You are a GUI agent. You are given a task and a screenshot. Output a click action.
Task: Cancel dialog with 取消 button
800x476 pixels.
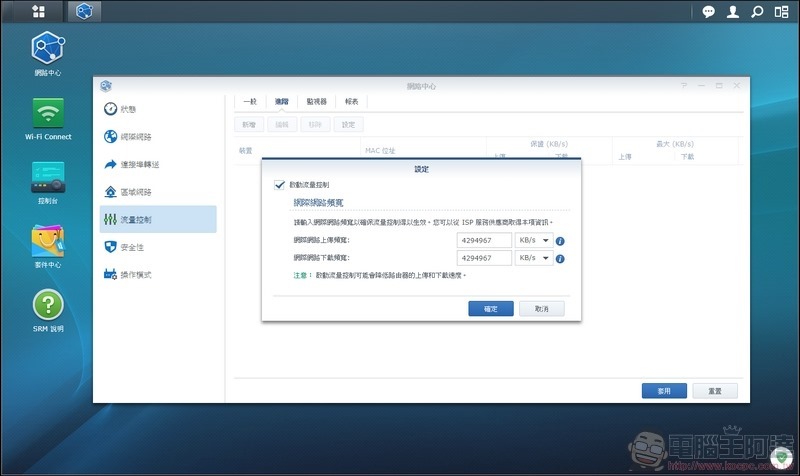pyautogui.click(x=542, y=309)
